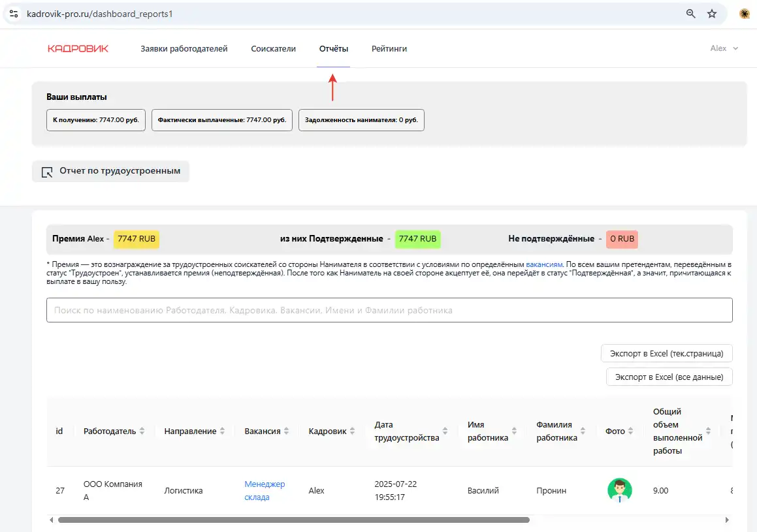This screenshot has height=532, width=757.
Task: Sort by Дата трудоустройства sort arrows
Action: 445,431
